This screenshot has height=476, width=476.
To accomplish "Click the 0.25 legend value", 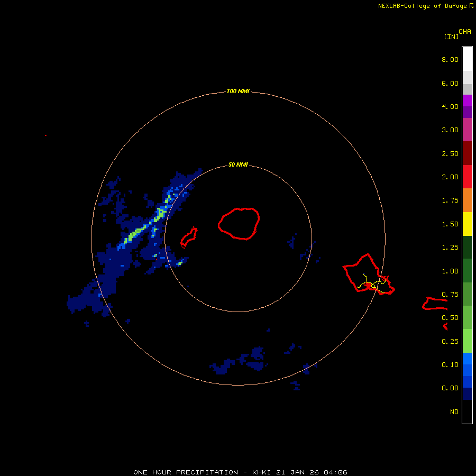I will (x=450, y=342).
